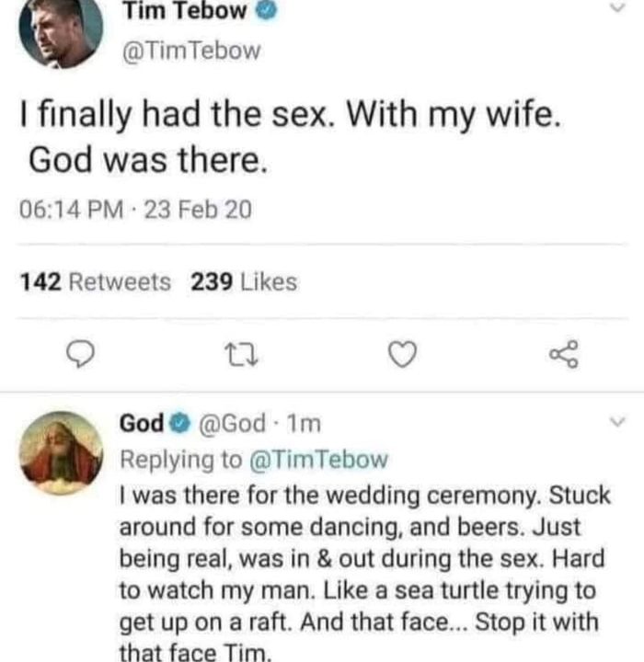Open the God display name in the reply

click(140, 424)
